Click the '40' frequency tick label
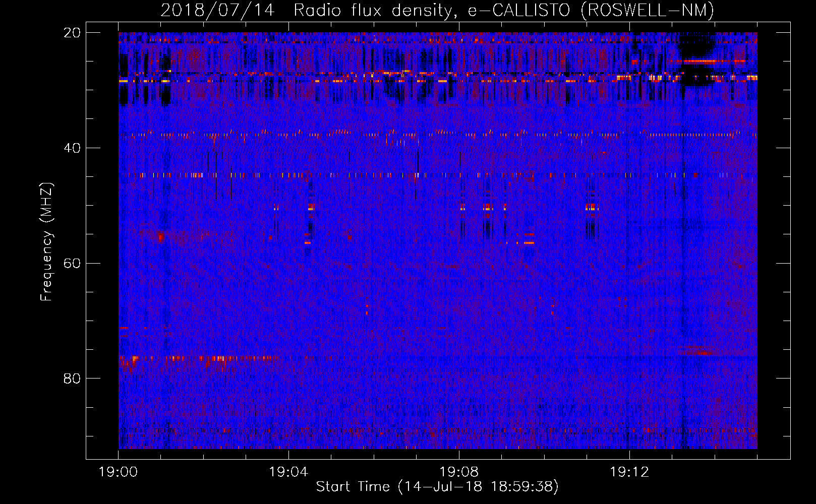Screen dimensions: 816x504 point(72,148)
